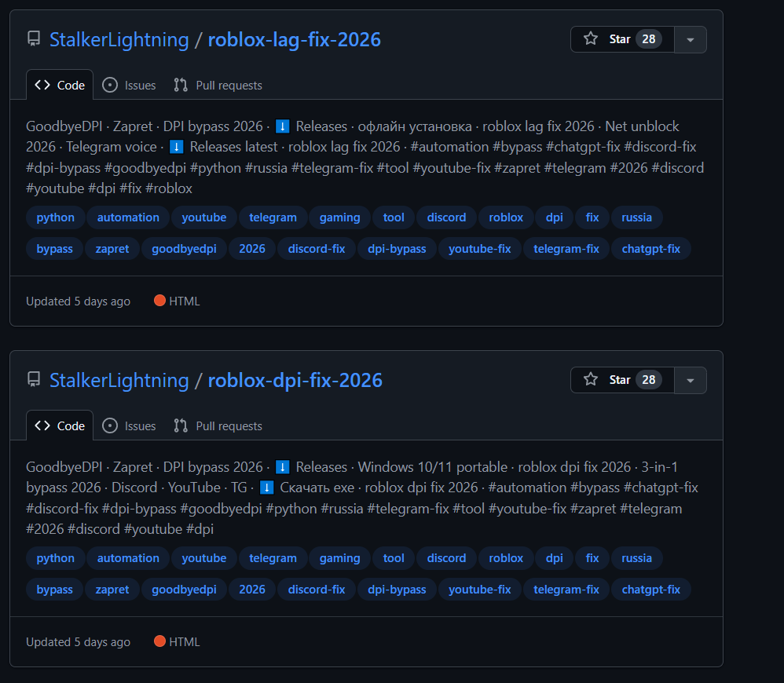Screen dimensions: 784x683
Task: Open the Code tab of roblox-dpi-fix-2026
Action: click(x=60, y=426)
